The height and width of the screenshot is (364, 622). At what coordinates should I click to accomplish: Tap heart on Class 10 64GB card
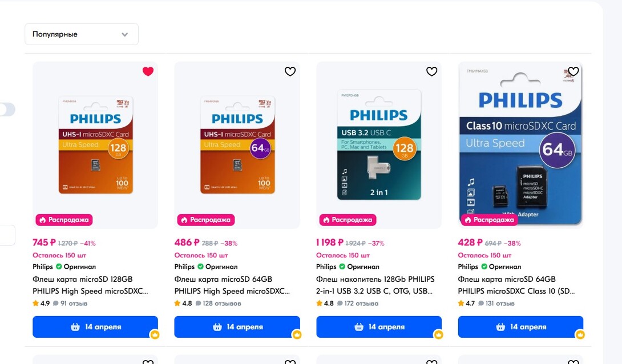pyautogui.click(x=573, y=71)
